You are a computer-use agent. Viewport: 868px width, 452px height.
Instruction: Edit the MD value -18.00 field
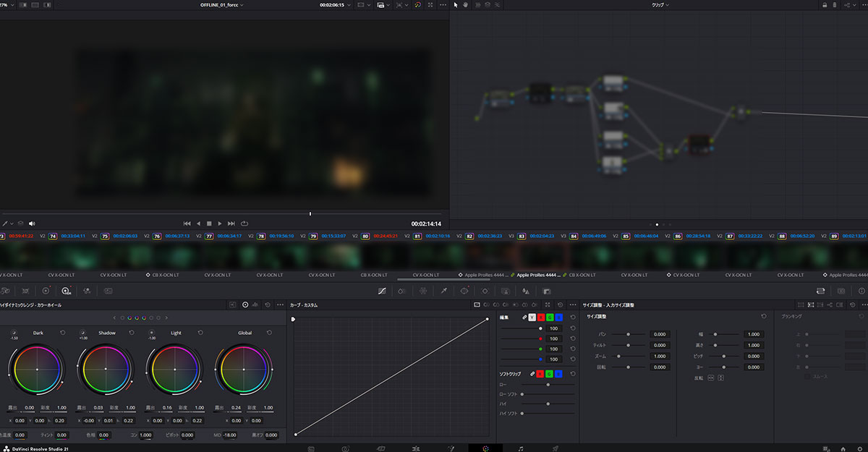pos(231,435)
